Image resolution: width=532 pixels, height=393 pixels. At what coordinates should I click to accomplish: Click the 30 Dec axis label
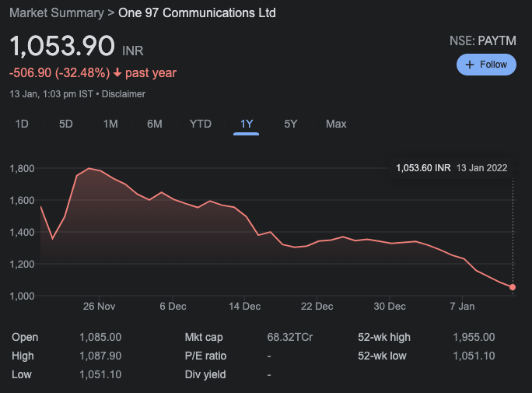(x=390, y=307)
